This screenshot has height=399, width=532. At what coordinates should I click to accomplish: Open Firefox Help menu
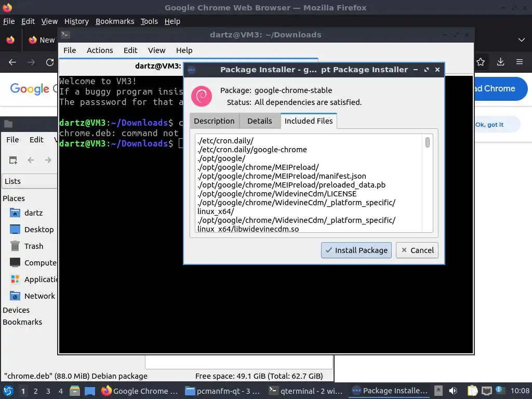[x=172, y=21]
